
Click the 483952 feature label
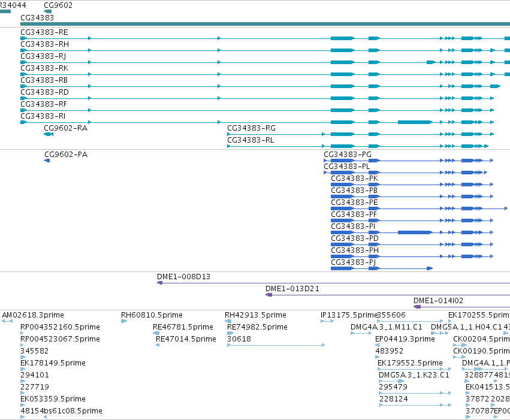pyautogui.click(x=390, y=352)
